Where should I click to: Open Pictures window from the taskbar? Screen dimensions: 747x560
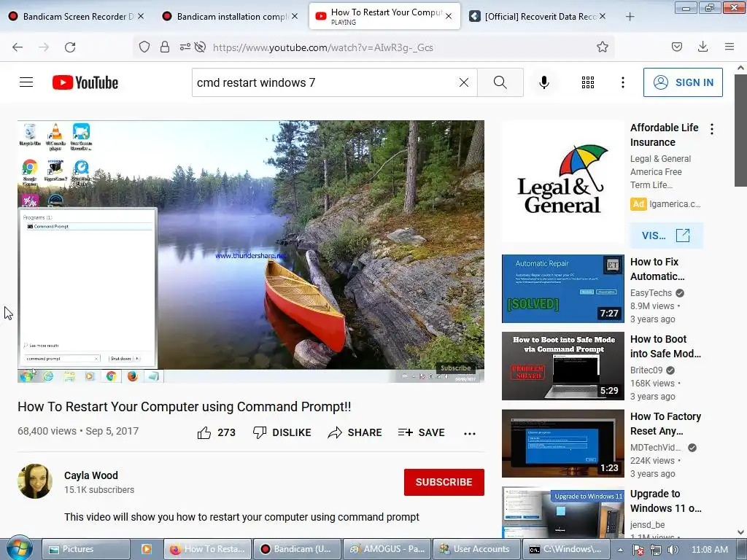click(86, 549)
